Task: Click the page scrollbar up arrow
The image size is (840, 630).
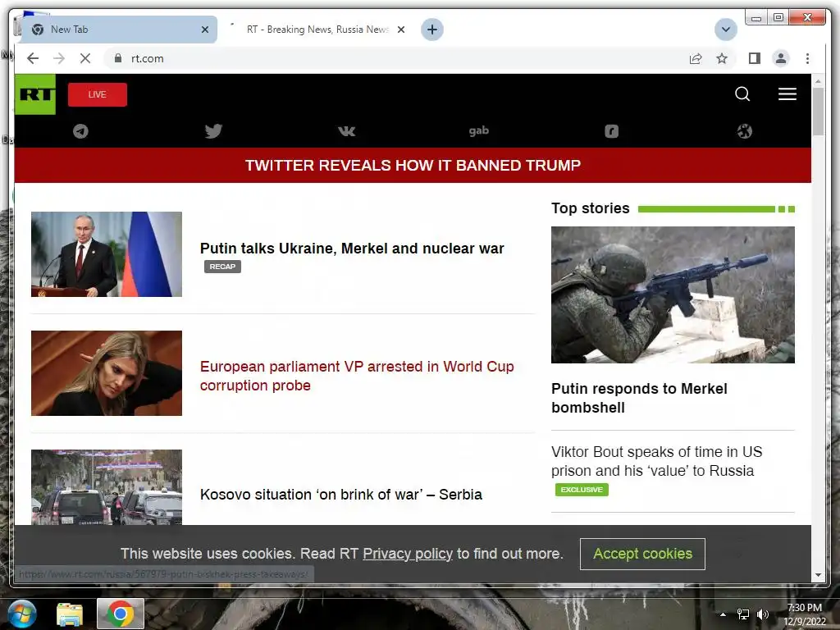Action: 818,81
